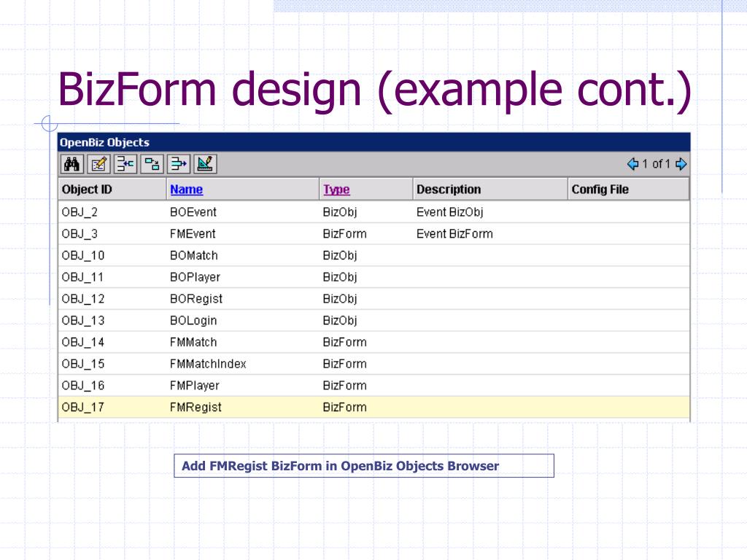Select the OBJ_12 row ID
The width and height of the screenshot is (747, 560).
pyautogui.click(x=83, y=298)
